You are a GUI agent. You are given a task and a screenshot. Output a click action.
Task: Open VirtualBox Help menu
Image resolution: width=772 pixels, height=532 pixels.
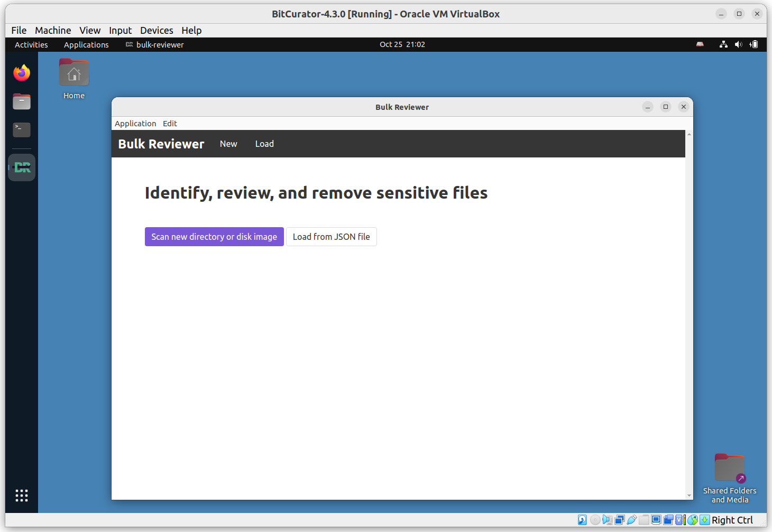click(191, 31)
